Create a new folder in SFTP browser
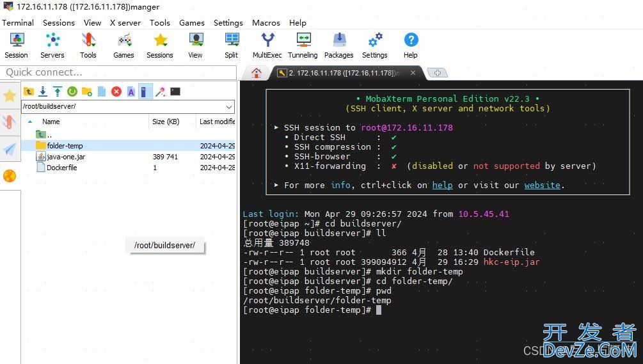The width and height of the screenshot is (643, 364). [87, 91]
